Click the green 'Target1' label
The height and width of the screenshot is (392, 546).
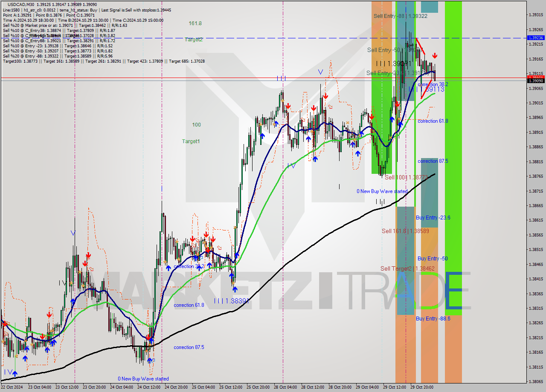tap(191, 141)
